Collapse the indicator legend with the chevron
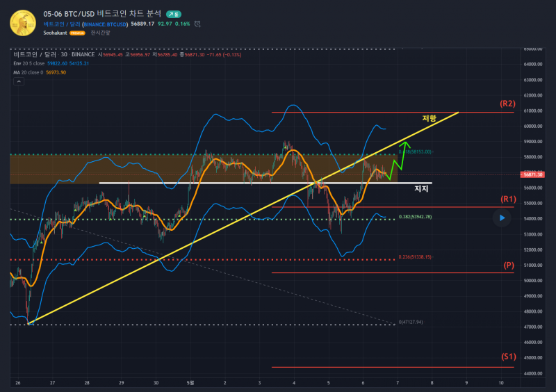Viewport: 556px width, 392px height. click(18, 81)
